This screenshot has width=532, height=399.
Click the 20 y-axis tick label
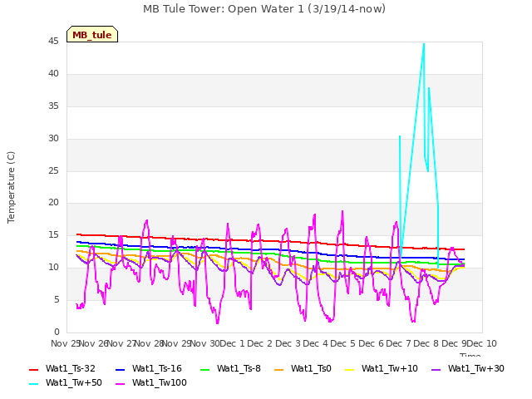tap(53, 203)
